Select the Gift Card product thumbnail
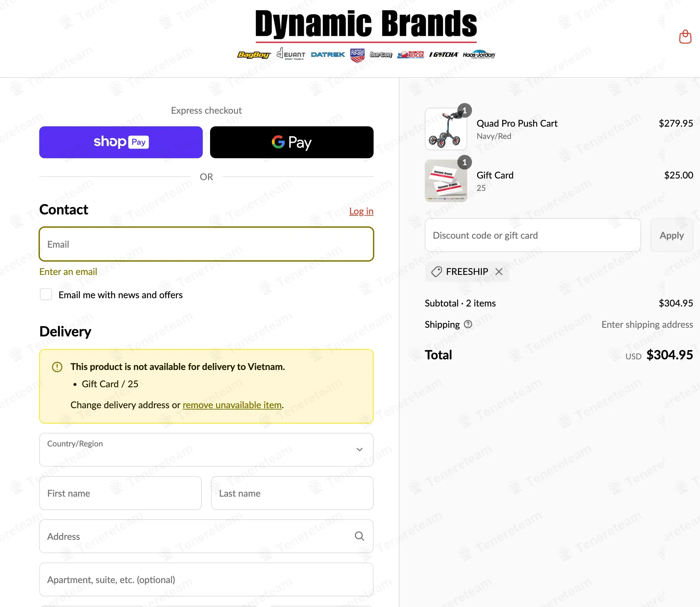 [446, 181]
